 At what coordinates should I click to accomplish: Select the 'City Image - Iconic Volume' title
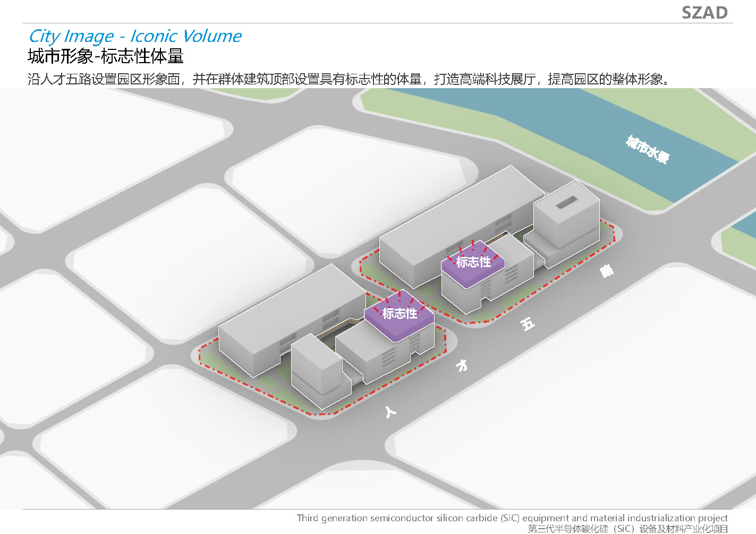coord(135,36)
